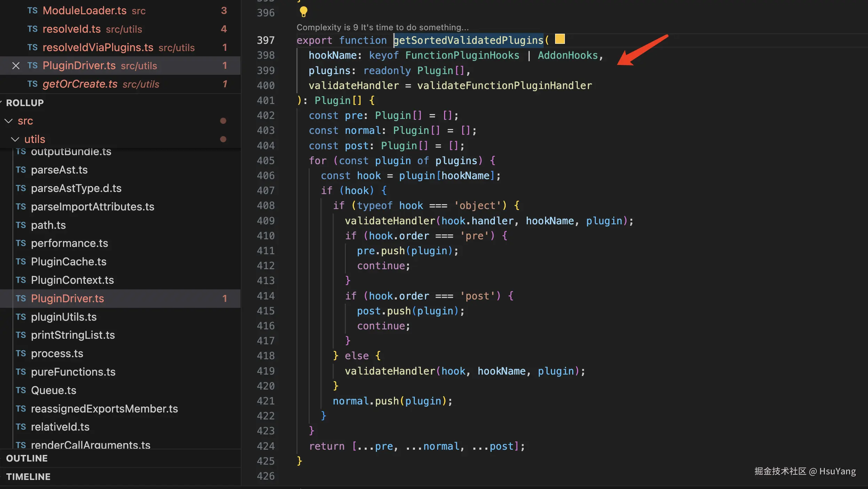The height and width of the screenshot is (489, 868).
Task: Click the TS icon beside getOrCreate.ts
Action: [x=32, y=84]
